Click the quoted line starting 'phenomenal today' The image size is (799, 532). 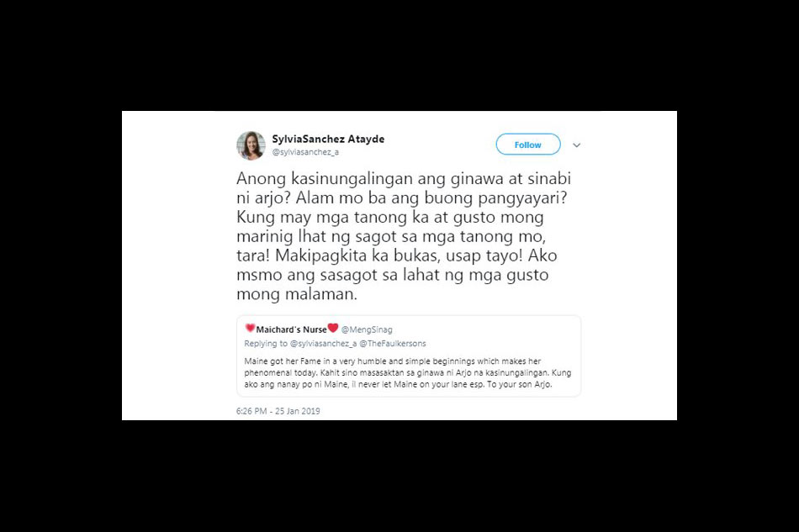tap(408, 372)
